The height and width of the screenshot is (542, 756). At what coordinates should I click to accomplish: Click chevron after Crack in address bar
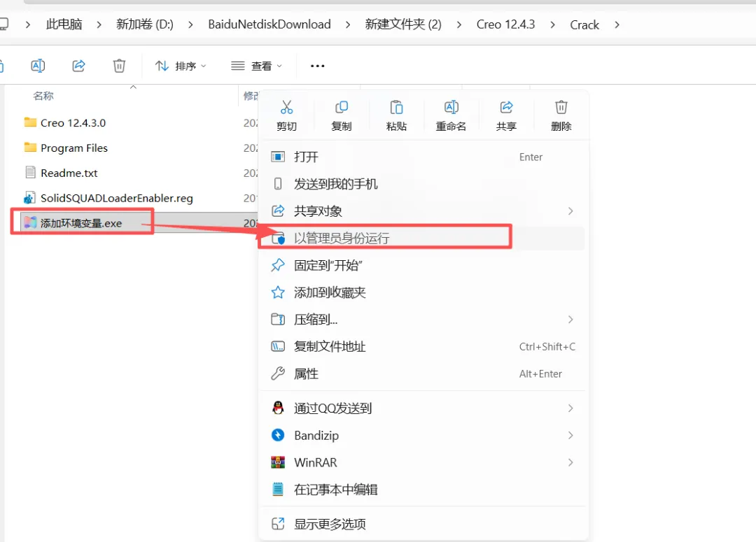click(x=617, y=24)
